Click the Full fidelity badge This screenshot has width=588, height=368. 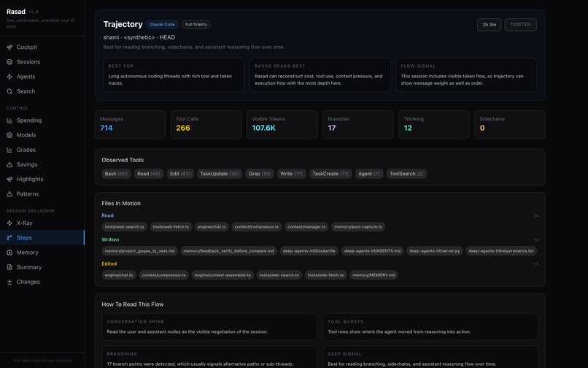[196, 24]
